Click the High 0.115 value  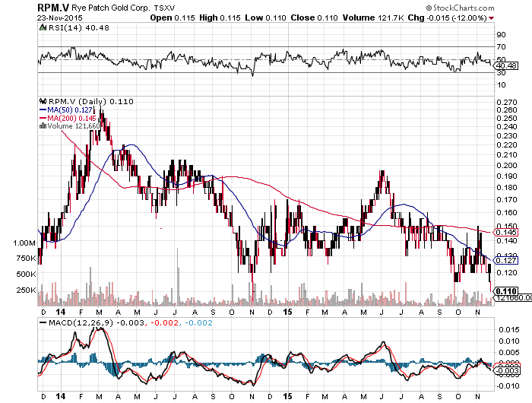(220, 17)
